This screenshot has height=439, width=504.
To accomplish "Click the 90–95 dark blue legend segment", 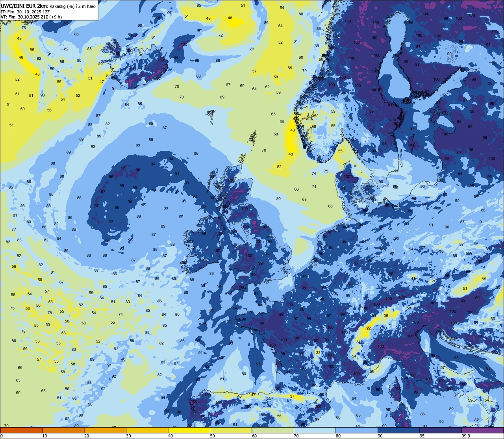I will (x=398, y=430).
